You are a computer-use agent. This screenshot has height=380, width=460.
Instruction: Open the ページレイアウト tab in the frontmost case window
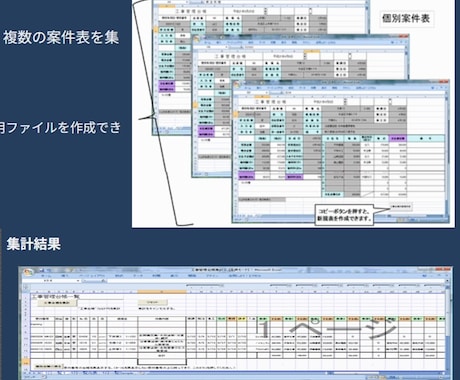tap(275, 88)
